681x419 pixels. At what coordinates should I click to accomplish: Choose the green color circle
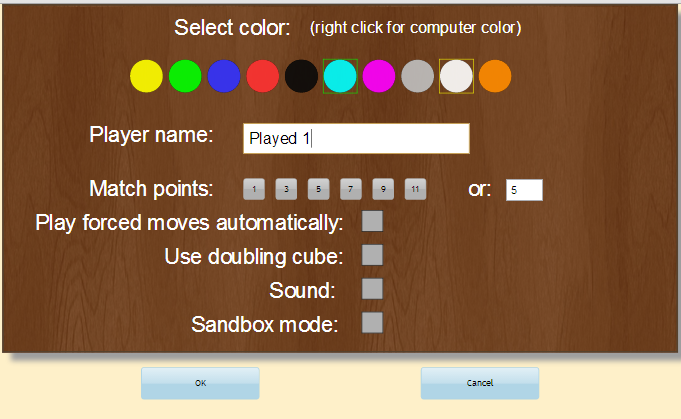[185, 77]
